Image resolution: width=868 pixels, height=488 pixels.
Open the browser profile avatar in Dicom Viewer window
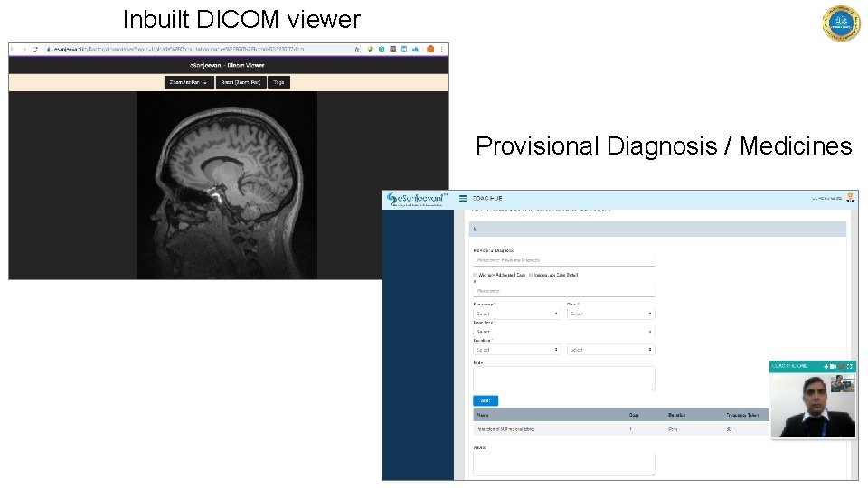pos(430,49)
